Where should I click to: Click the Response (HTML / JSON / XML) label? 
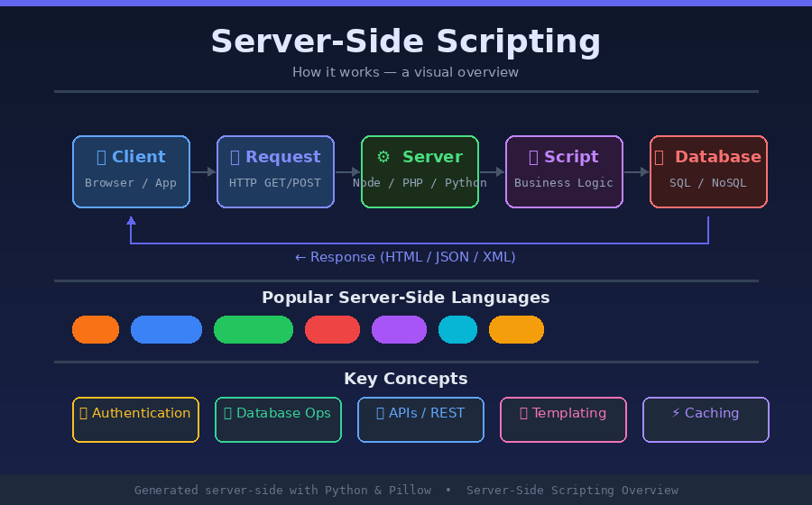405,257
